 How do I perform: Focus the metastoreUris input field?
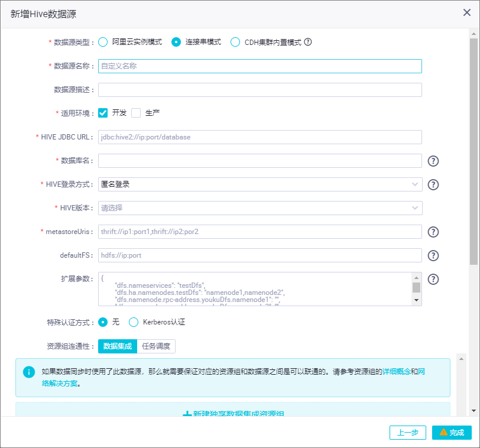260,232
